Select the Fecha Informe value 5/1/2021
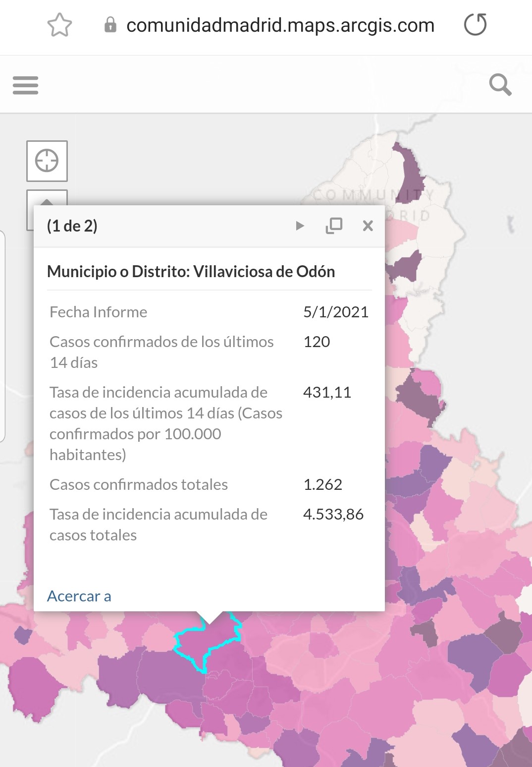This screenshot has height=767, width=532. [x=335, y=312]
